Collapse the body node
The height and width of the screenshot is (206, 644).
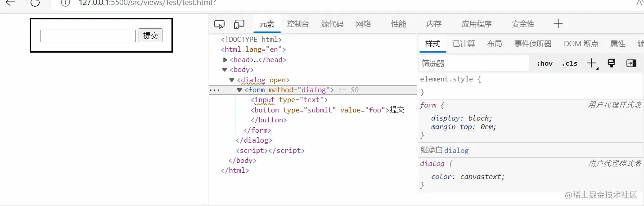[225, 70]
